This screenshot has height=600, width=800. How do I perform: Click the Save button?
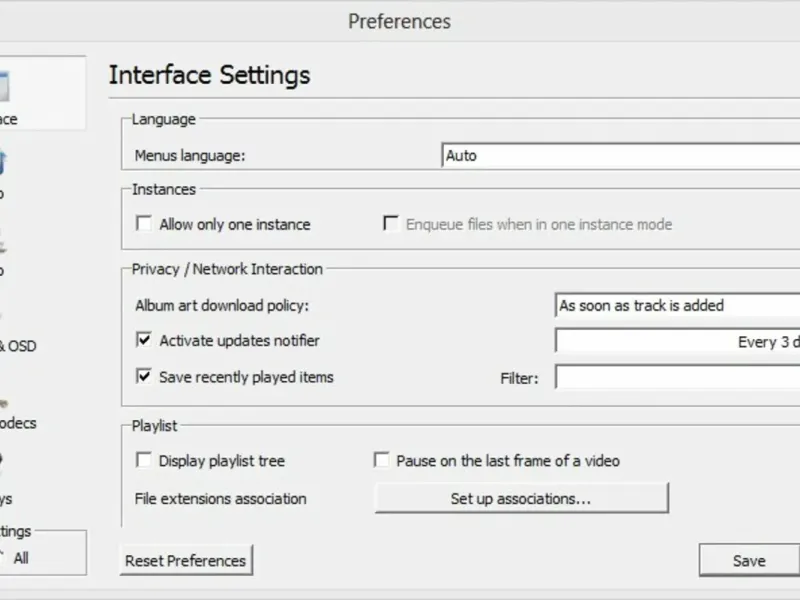(x=748, y=561)
